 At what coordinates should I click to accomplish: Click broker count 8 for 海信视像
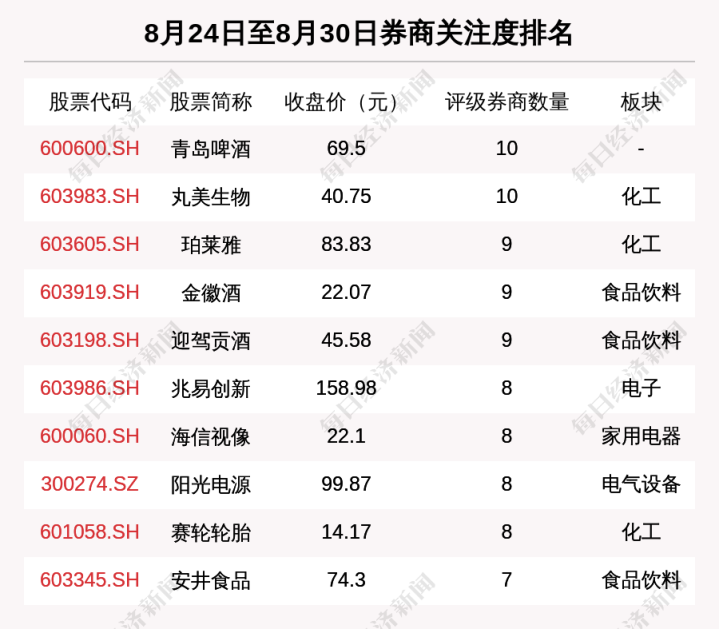coord(507,436)
